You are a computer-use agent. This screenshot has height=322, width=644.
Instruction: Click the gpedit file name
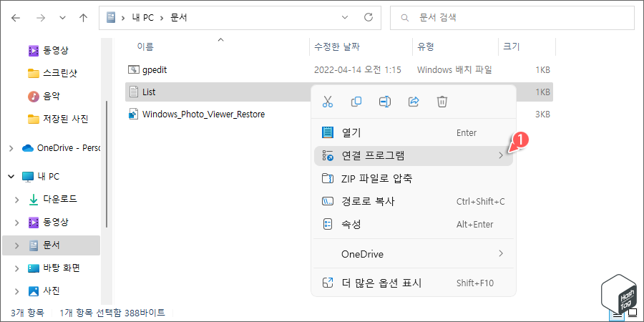155,70
